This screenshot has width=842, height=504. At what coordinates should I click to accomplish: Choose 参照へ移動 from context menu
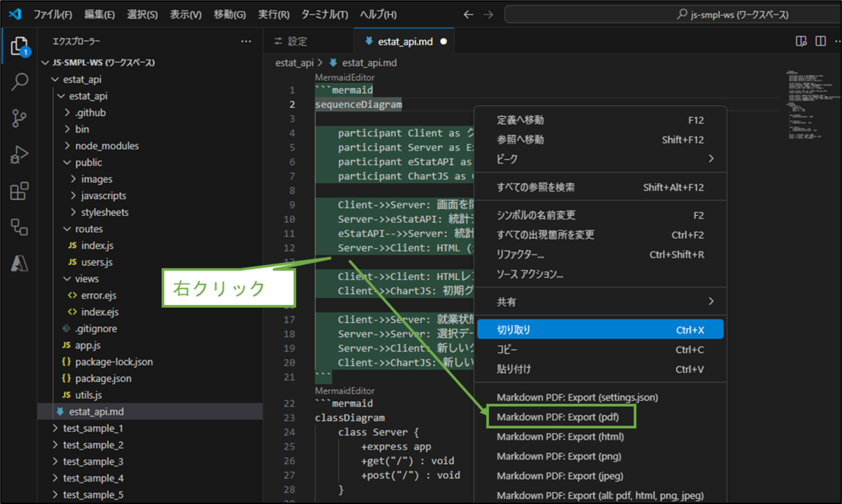coord(600,140)
